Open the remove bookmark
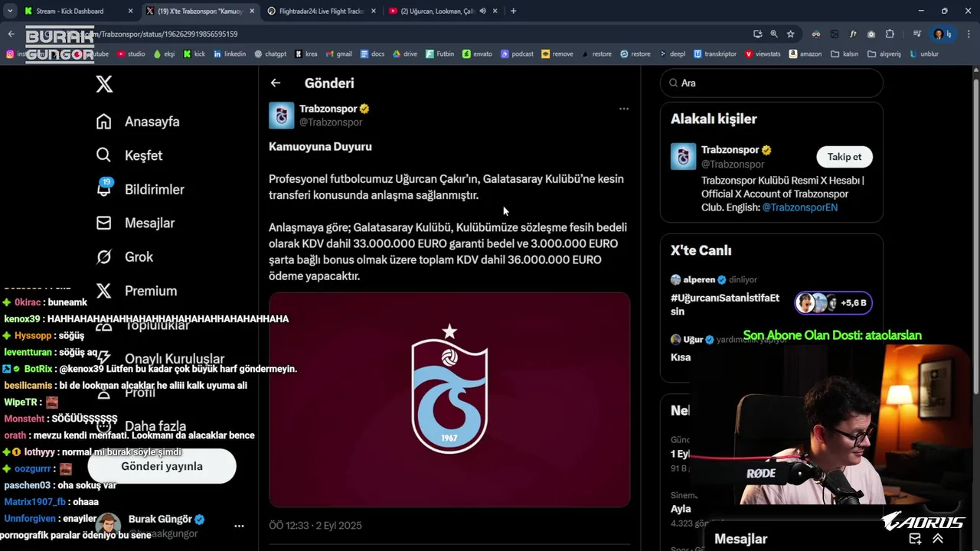 pyautogui.click(x=557, y=54)
